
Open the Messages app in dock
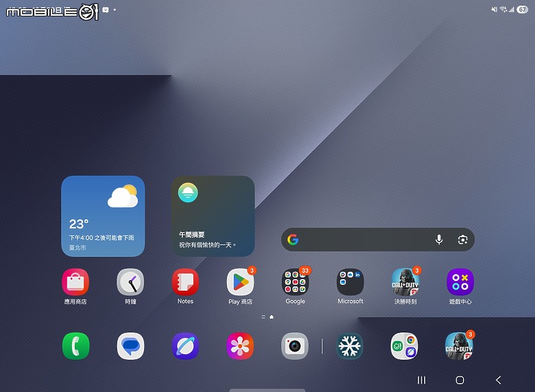(x=130, y=346)
